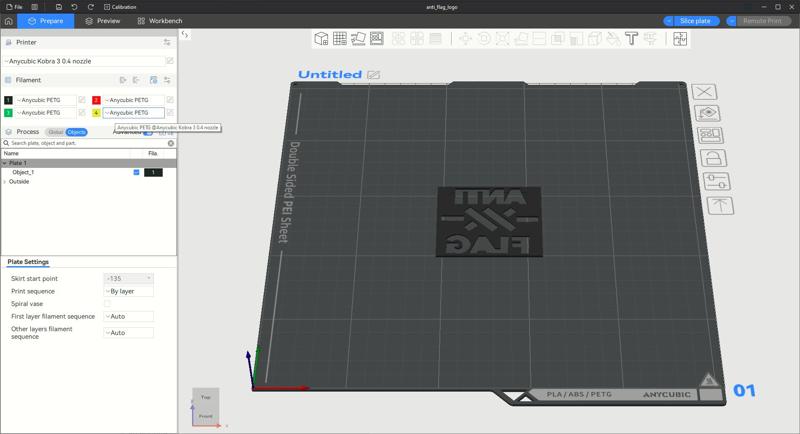Select the Text shape tool

(x=631, y=39)
